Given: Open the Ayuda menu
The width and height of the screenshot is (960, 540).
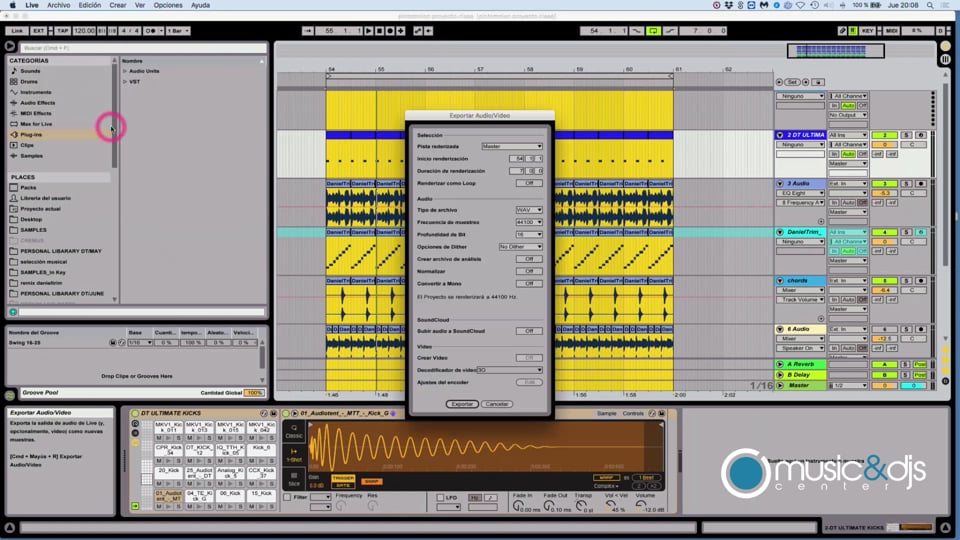Looking at the screenshot, I should pyautogui.click(x=200, y=5).
